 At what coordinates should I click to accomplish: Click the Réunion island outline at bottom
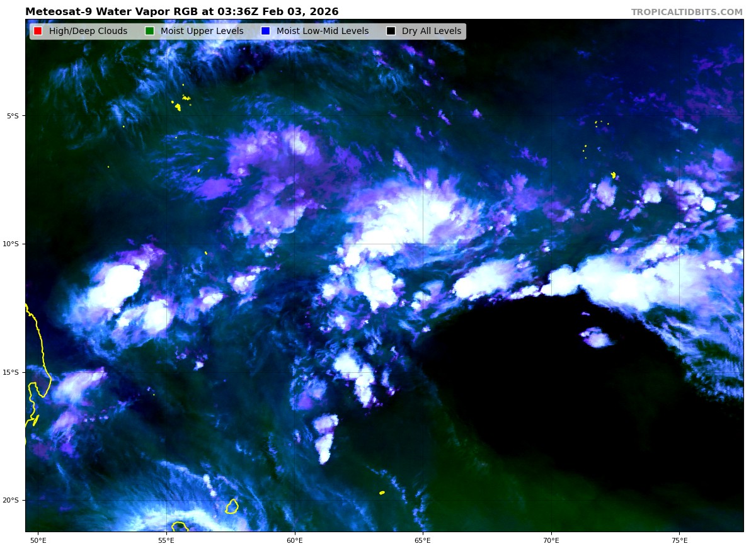click(x=180, y=526)
